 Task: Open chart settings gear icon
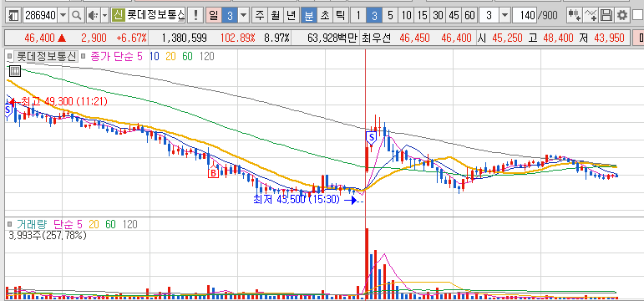pyautogui.click(x=622, y=16)
